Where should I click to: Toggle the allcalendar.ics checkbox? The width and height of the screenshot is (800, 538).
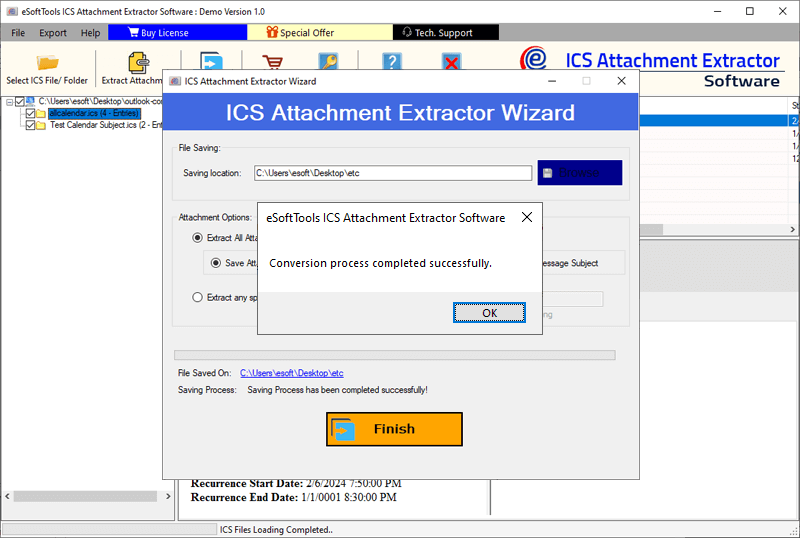(31, 113)
